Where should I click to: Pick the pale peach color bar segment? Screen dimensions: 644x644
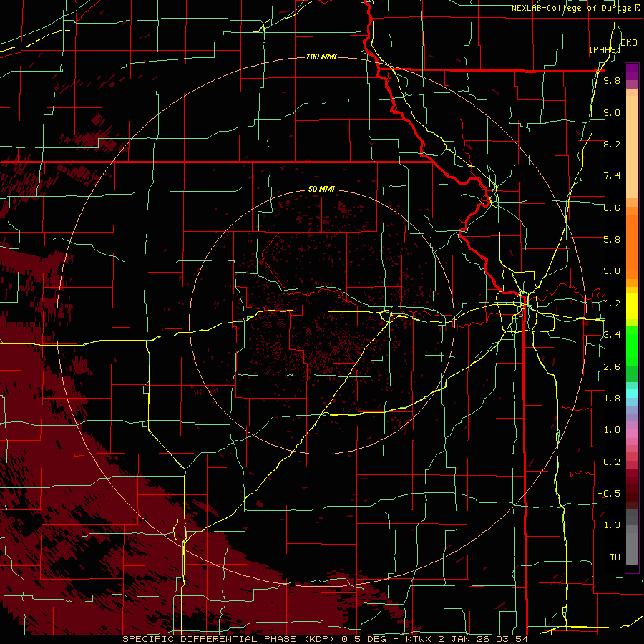pyautogui.click(x=632, y=147)
